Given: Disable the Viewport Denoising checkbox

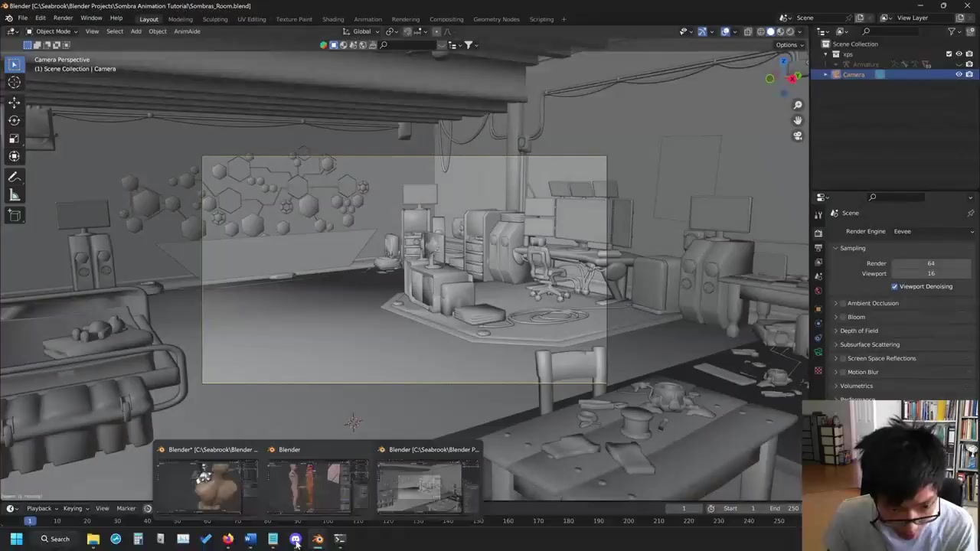Looking at the screenshot, I should click(x=894, y=286).
